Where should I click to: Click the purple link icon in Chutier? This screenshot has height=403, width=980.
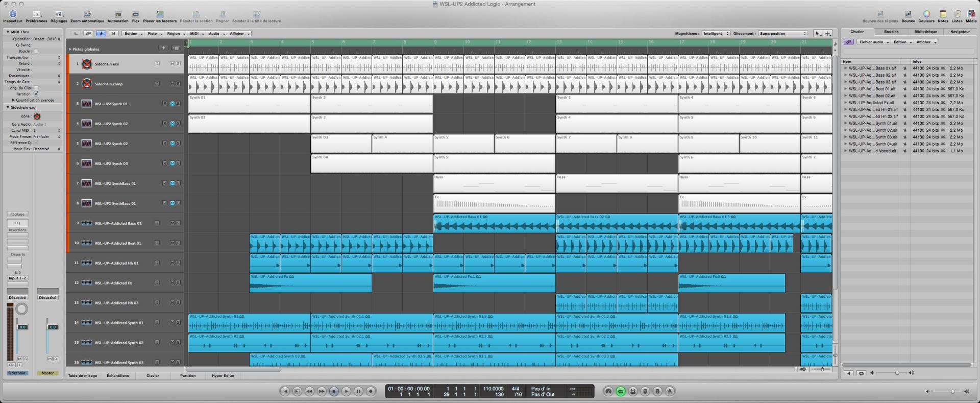pos(848,42)
